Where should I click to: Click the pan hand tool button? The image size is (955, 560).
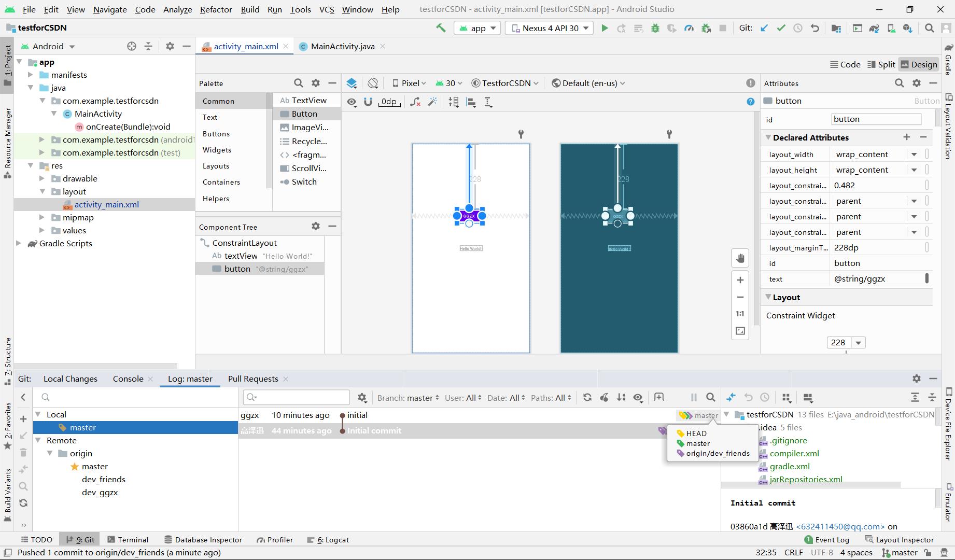740,258
